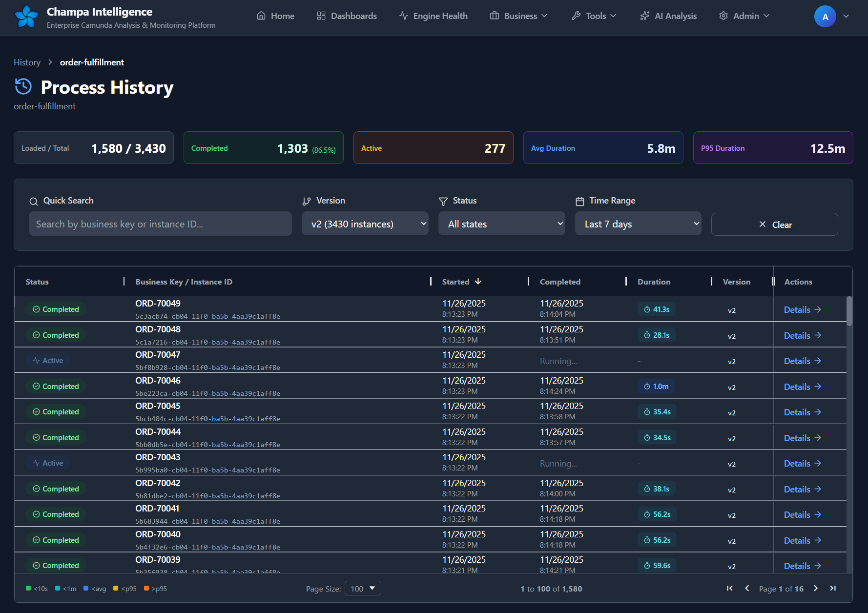Jump to the last page icon
Screen dimensions: 868x613
pyautogui.click(x=833, y=588)
